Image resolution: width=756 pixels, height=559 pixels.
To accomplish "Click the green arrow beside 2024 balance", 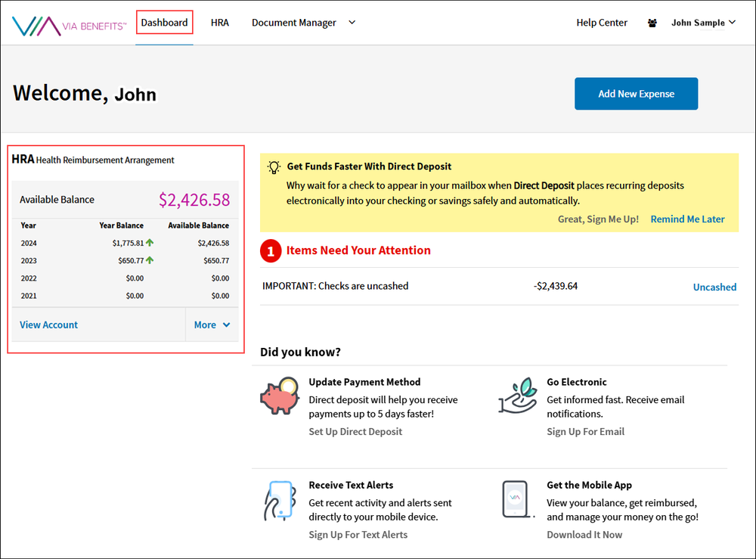I will (150, 242).
